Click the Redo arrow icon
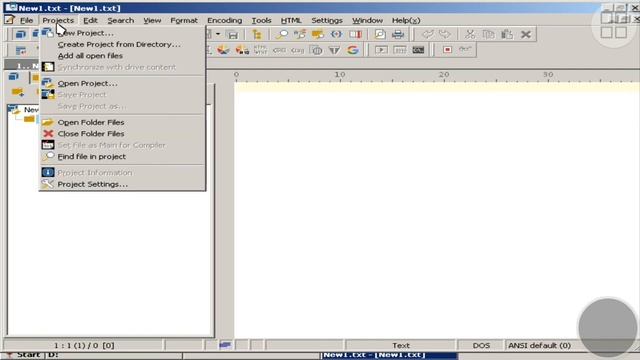The image size is (640, 360). coord(445,34)
